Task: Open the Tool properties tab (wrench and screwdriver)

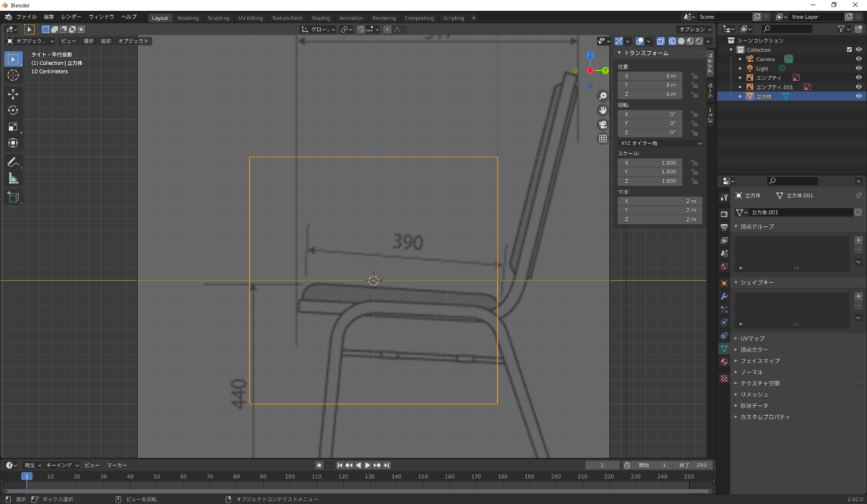Action: pyautogui.click(x=724, y=198)
